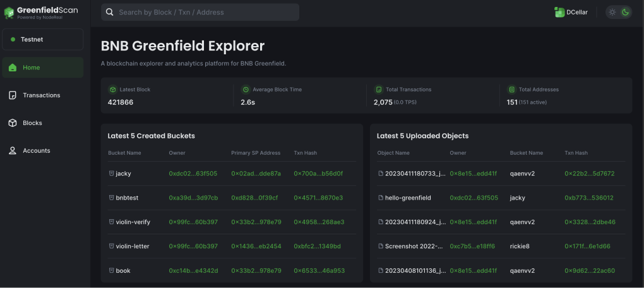Click the Latest Block cube icon
644x288 pixels.
pyautogui.click(x=112, y=90)
